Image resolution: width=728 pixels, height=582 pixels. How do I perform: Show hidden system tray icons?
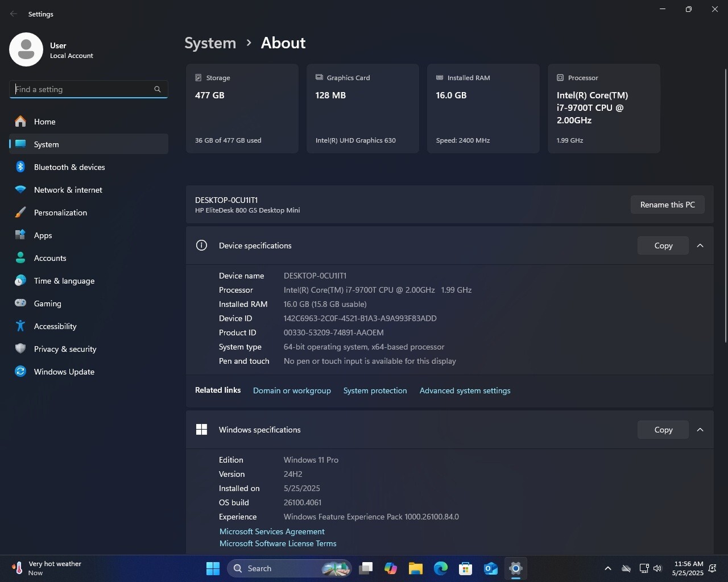click(x=607, y=568)
